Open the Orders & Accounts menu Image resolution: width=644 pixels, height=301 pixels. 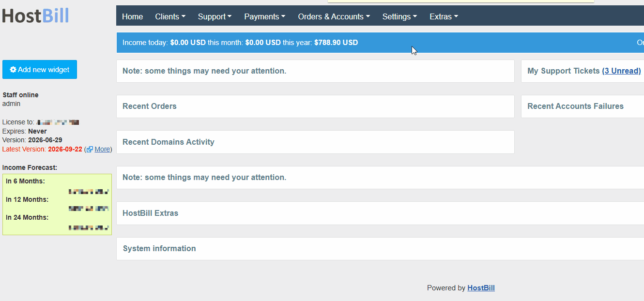tap(334, 16)
